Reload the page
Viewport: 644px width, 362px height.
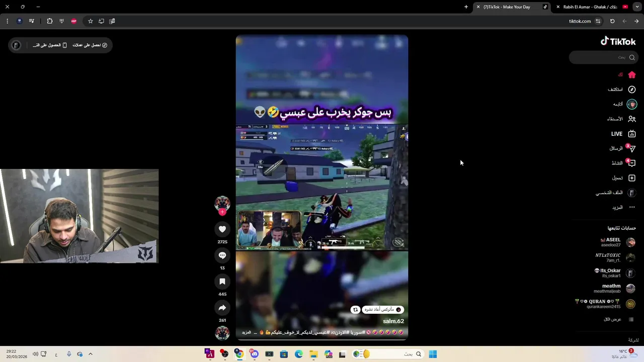click(612, 21)
